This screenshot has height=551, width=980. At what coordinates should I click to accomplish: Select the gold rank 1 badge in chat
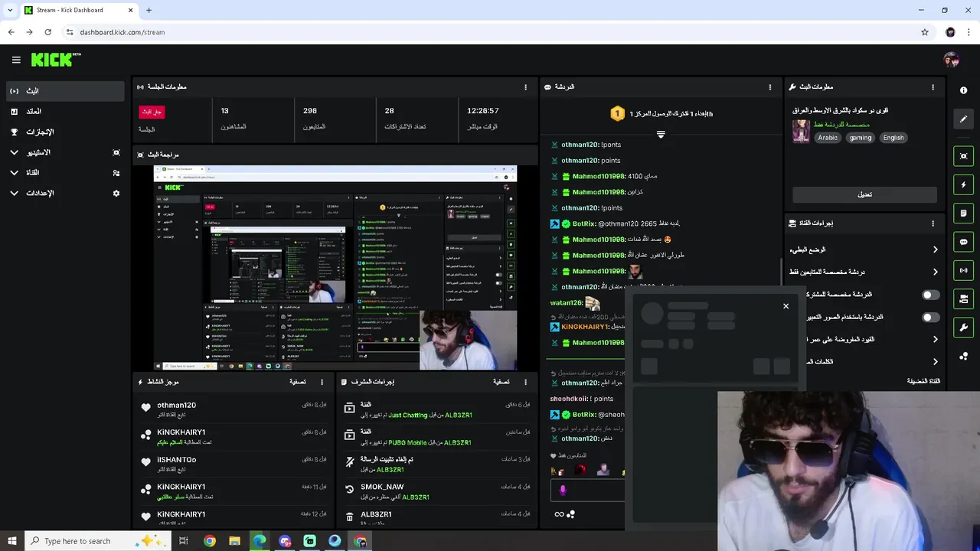618,114
